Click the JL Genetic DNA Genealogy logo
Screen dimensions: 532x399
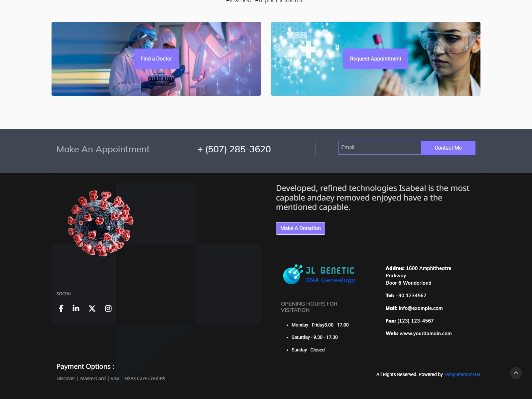click(319, 275)
